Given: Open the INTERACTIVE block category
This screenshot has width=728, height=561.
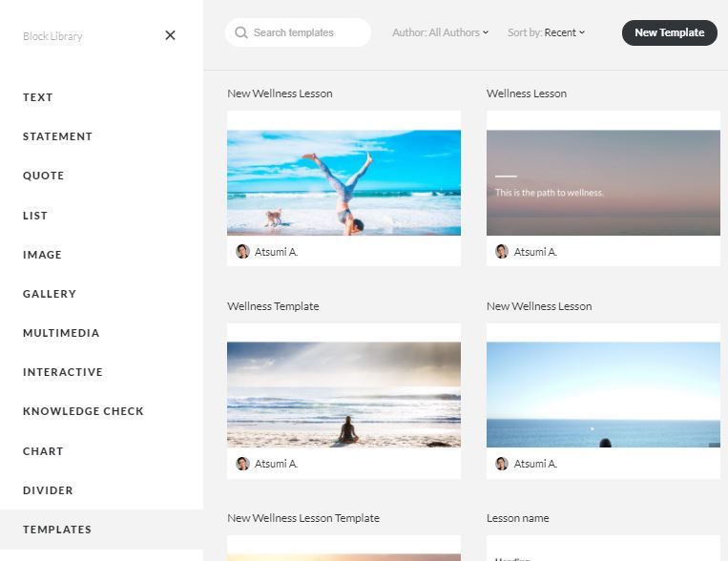Looking at the screenshot, I should click(63, 372).
